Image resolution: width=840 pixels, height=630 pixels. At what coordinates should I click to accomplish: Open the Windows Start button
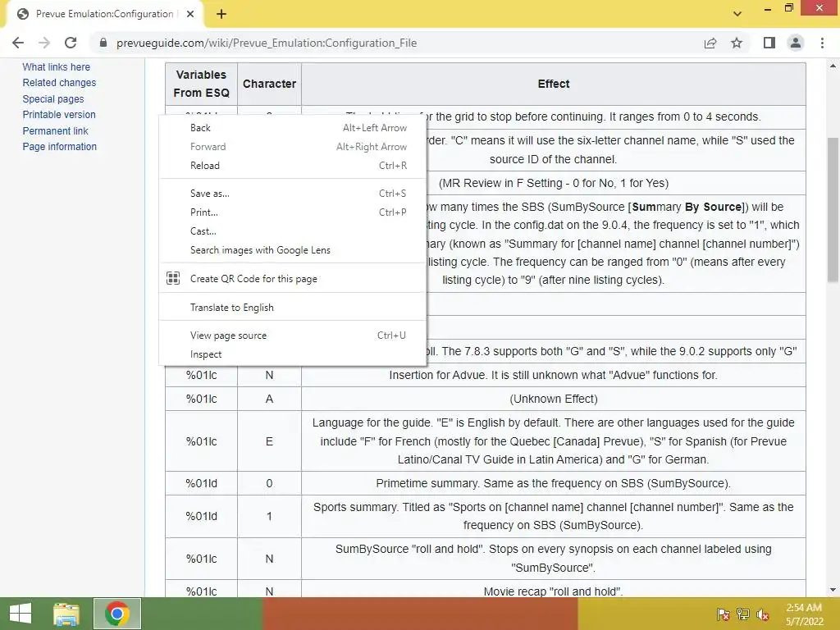(21, 614)
